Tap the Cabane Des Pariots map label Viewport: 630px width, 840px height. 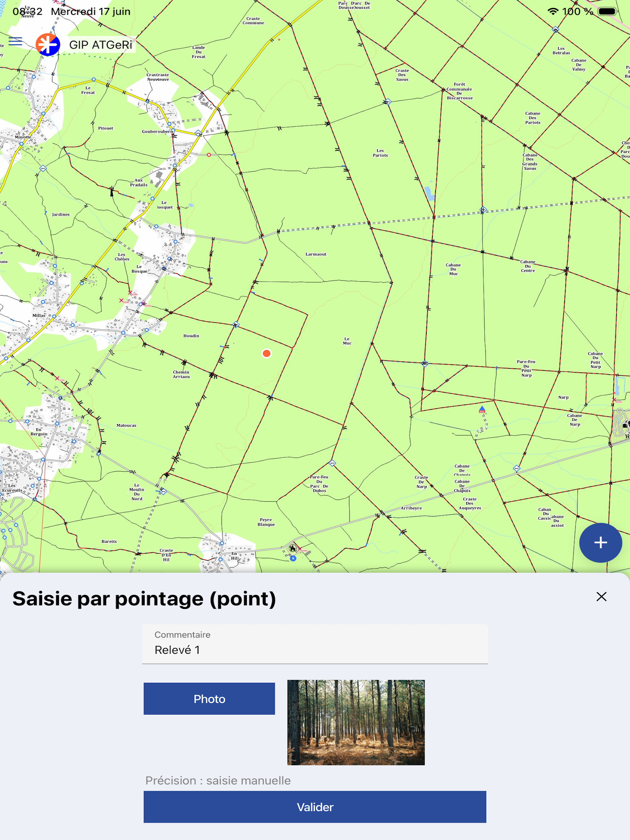pyautogui.click(x=533, y=118)
